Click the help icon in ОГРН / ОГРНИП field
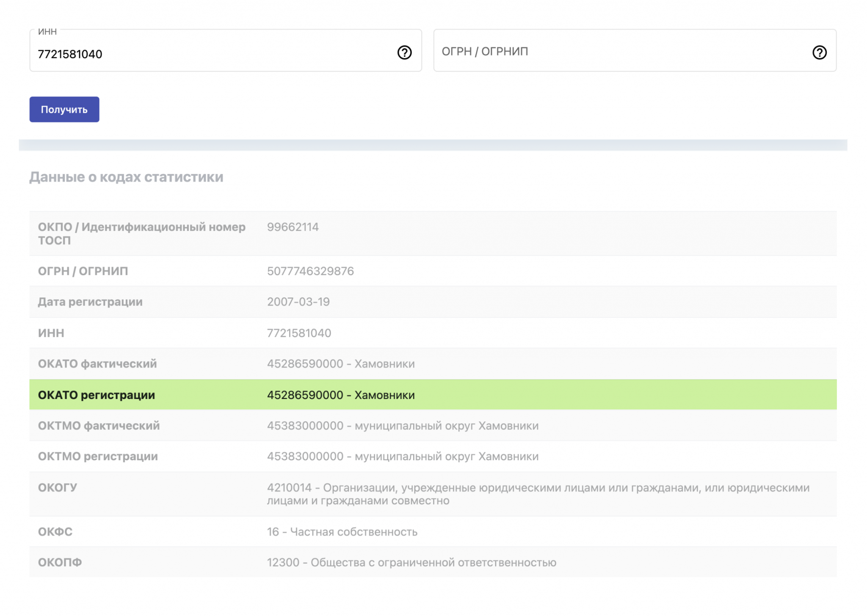Screen dimensions: 867x616 (x=819, y=52)
